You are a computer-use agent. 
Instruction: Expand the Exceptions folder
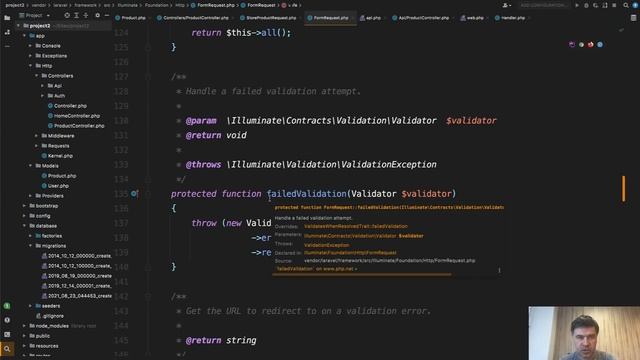[30, 56]
